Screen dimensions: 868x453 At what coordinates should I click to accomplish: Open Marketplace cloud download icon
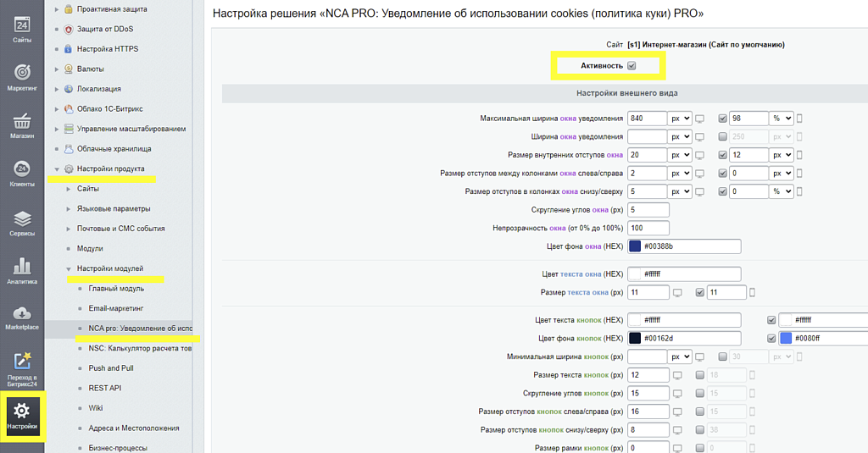tap(22, 316)
